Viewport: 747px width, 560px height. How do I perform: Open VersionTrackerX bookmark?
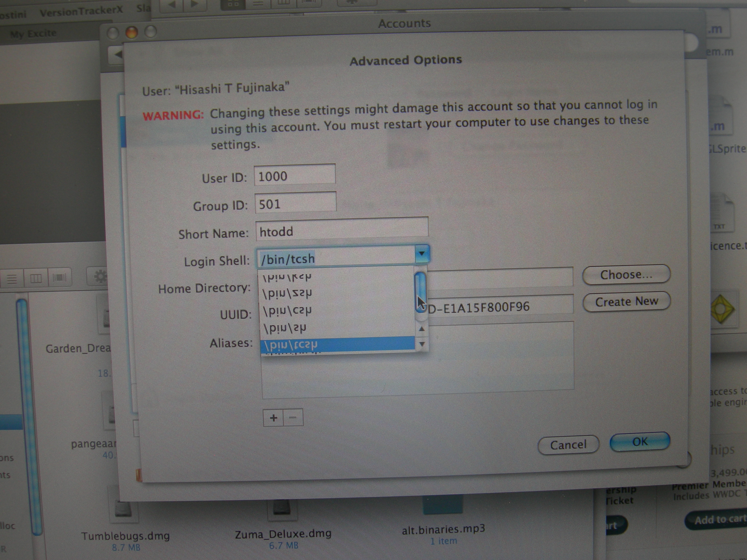pyautogui.click(x=81, y=11)
